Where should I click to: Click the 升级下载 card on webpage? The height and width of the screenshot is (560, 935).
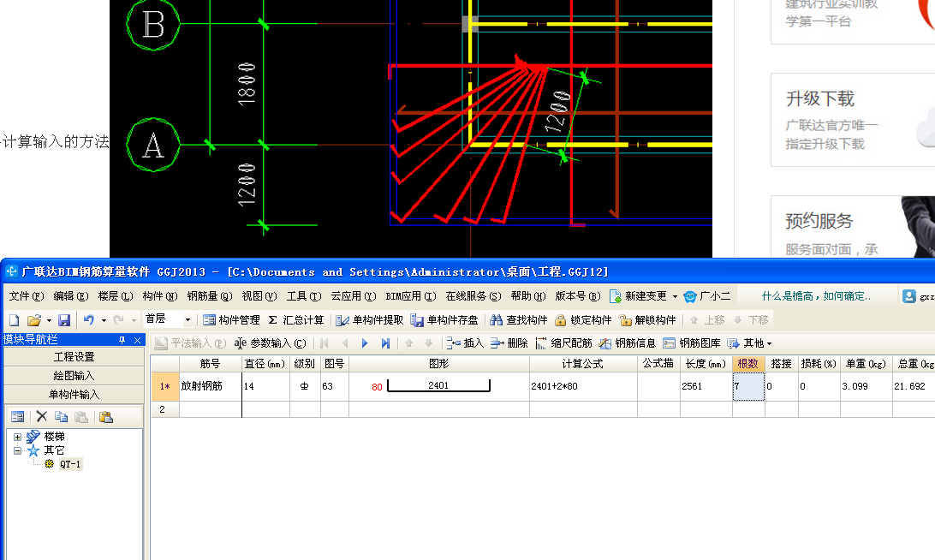coord(853,121)
